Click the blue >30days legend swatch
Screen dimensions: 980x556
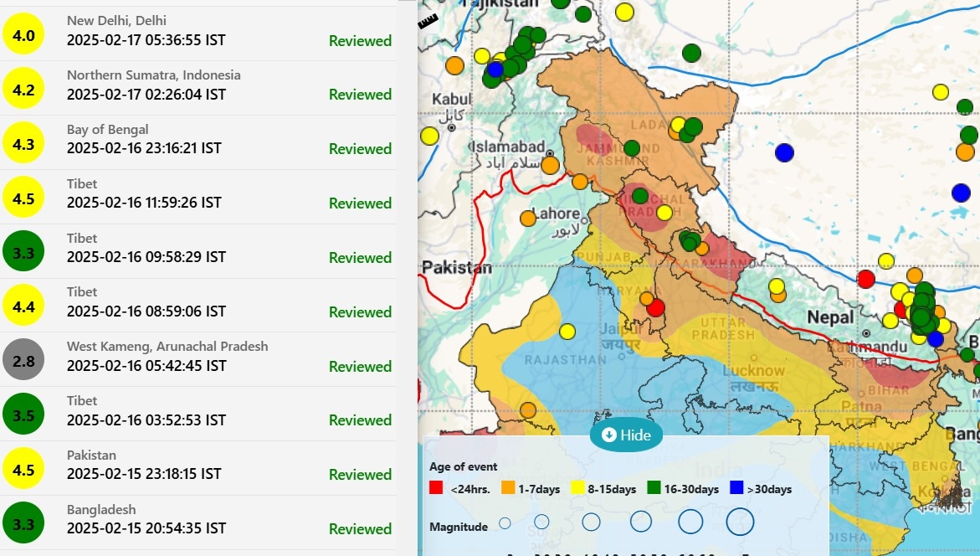pos(737,488)
